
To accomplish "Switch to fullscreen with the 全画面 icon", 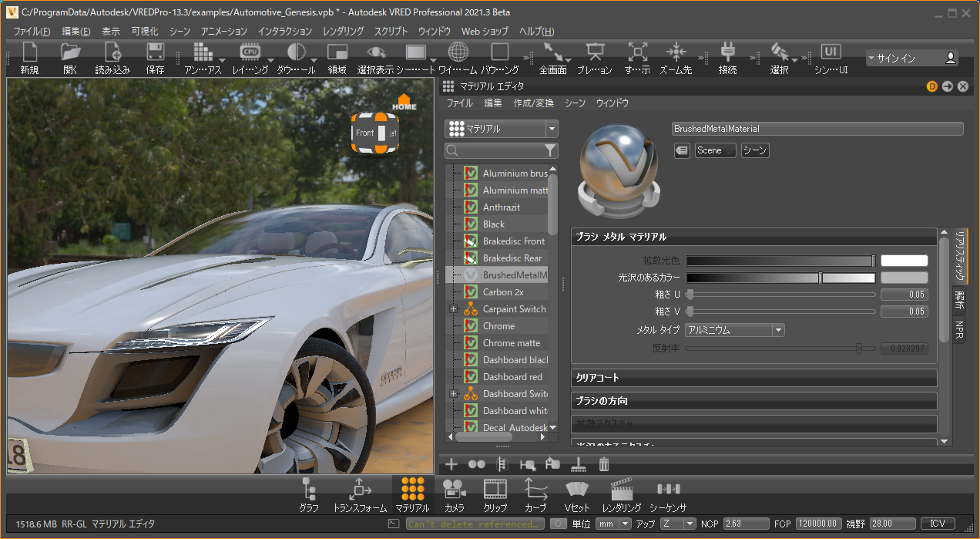I will pos(552,52).
